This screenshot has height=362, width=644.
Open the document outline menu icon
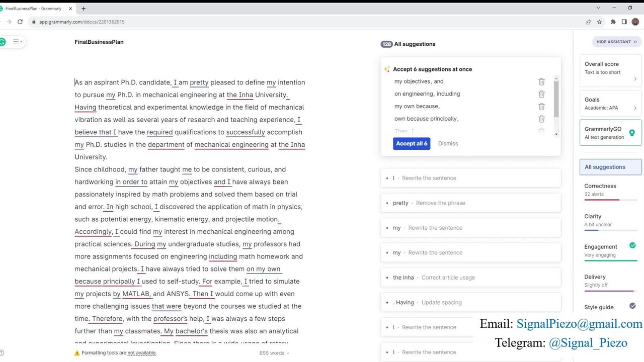pos(17,42)
